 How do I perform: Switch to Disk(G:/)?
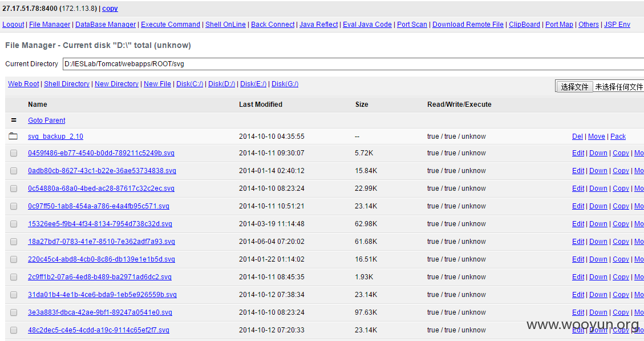point(285,83)
